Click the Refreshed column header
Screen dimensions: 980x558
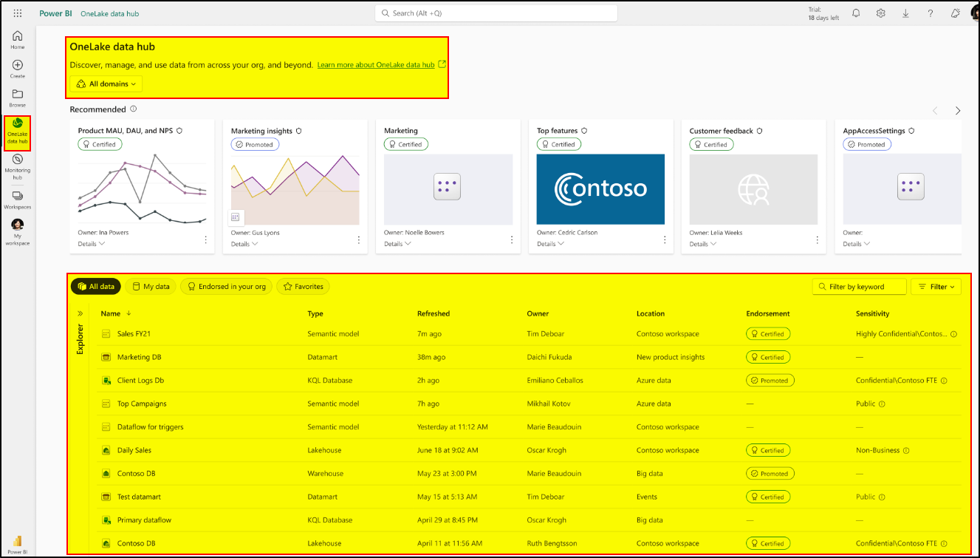point(434,313)
